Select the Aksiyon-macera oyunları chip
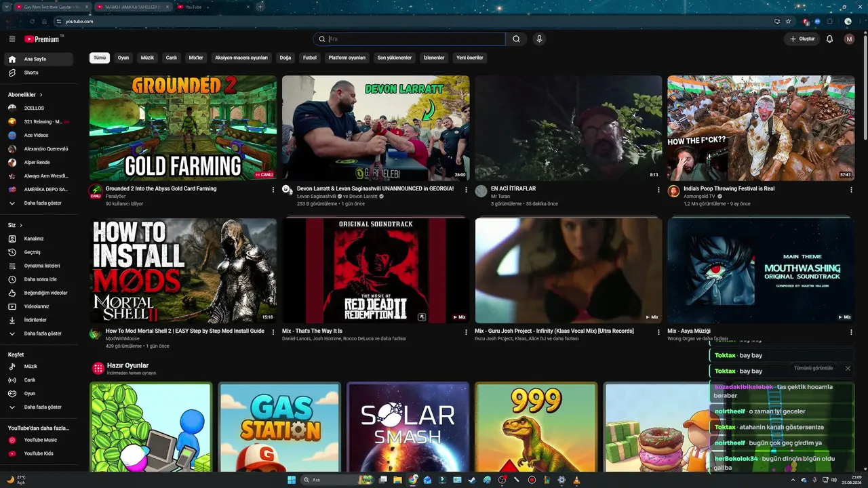Viewport: 868px width, 488px height. pyautogui.click(x=241, y=58)
